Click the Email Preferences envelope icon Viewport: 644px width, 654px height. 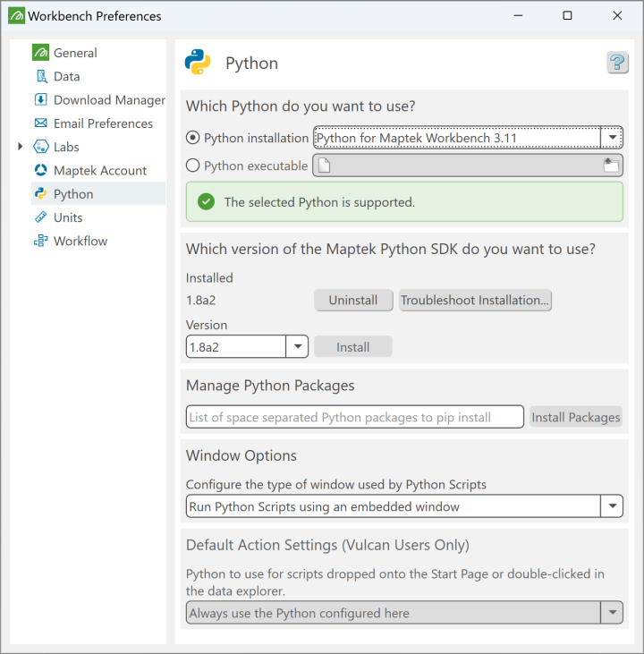coord(40,123)
